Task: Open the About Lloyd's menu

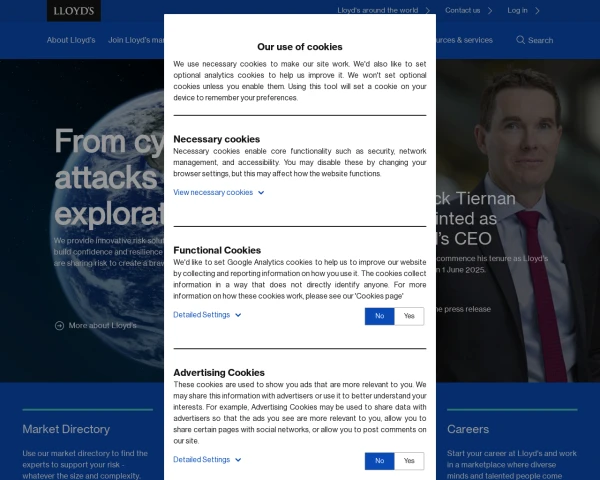Action: tap(71, 40)
